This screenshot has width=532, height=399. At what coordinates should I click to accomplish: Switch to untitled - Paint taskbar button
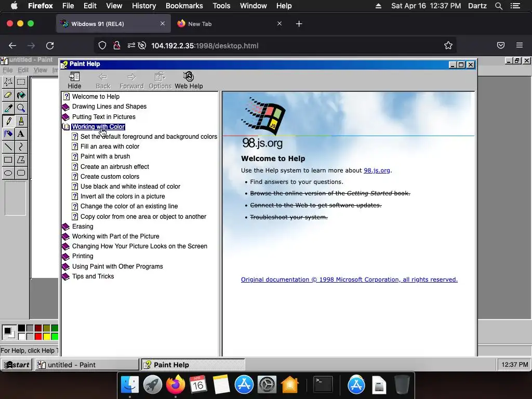(x=87, y=365)
